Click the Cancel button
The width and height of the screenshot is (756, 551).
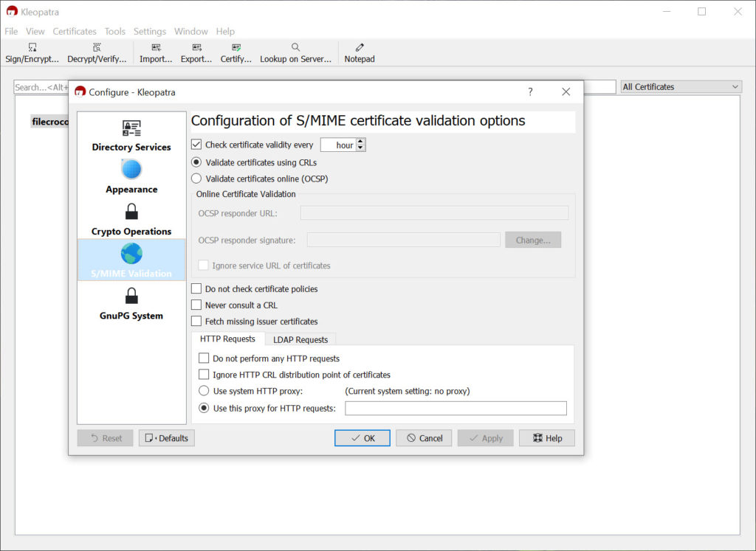coord(424,438)
